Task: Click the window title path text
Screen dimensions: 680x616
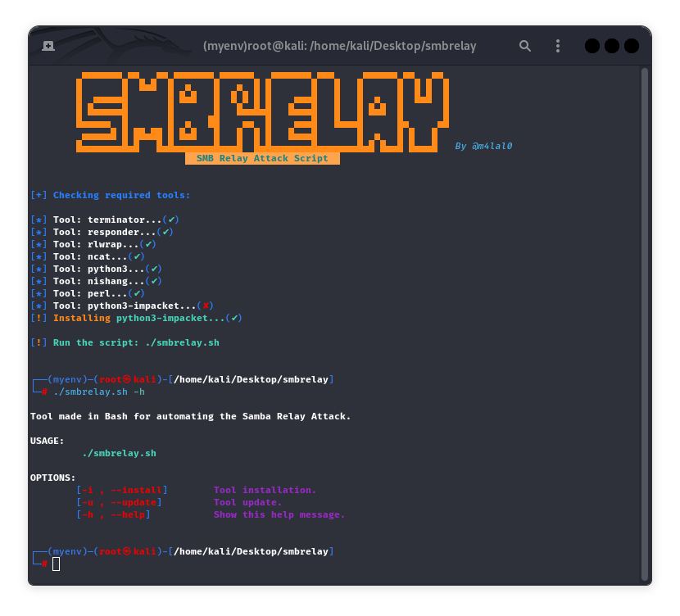Action: pyautogui.click(x=339, y=46)
